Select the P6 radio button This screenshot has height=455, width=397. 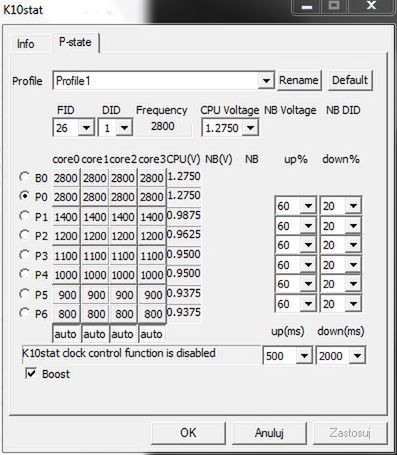(24, 313)
